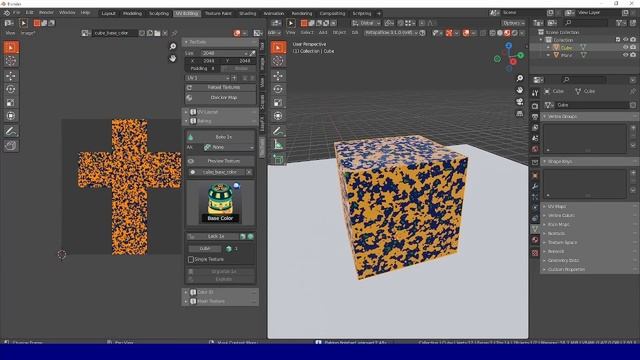The width and height of the screenshot is (640, 360).
Task: Select the Grab sculpt tool in UV editor
Action: pos(11,146)
